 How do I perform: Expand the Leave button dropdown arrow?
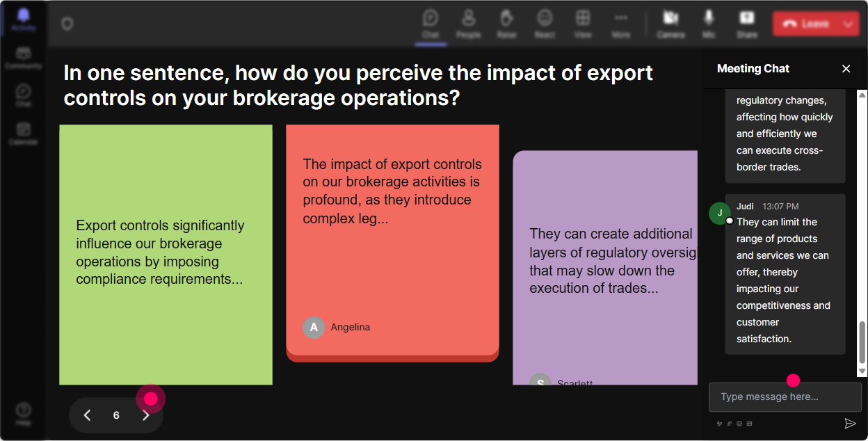click(x=849, y=24)
